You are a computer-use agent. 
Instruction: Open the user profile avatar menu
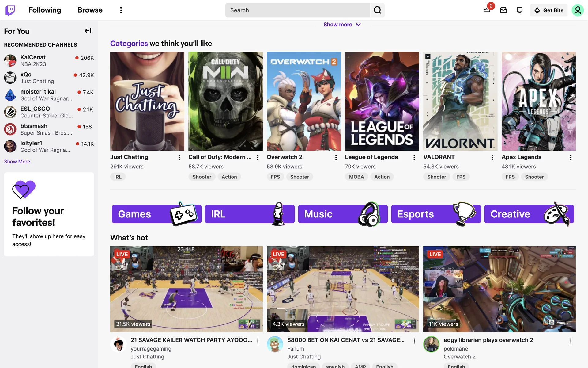coord(577,10)
